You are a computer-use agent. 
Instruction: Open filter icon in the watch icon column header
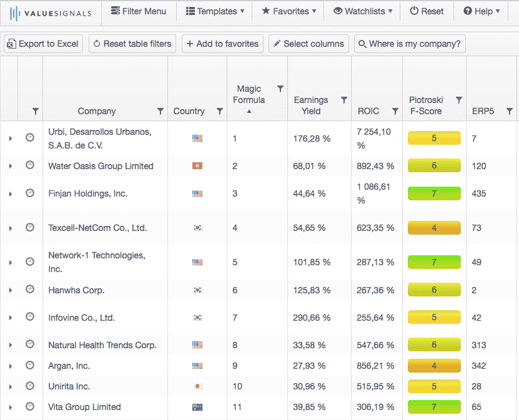tap(36, 111)
